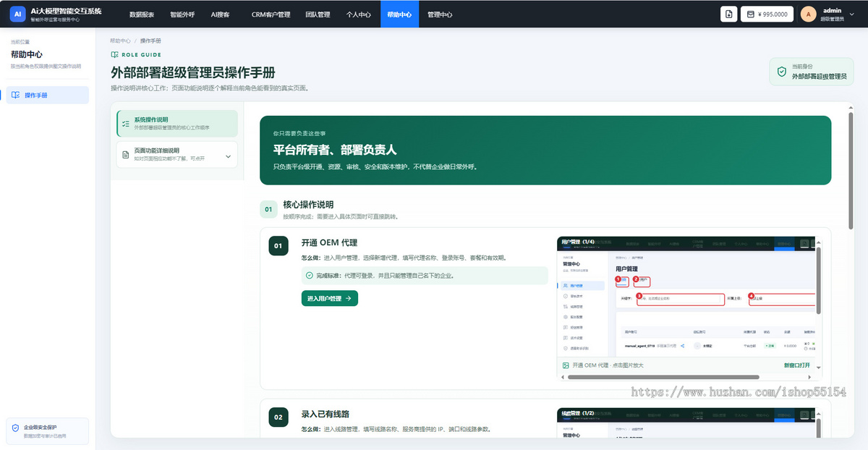The width and height of the screenshot is (868, 450).
Task: Open the AI搜客 menu
Action: [220, 14]
